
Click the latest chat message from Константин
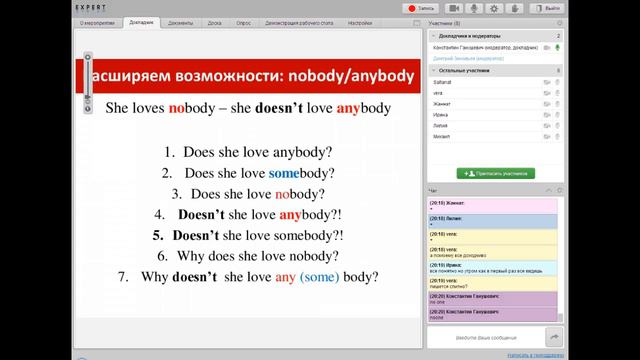pos(493,314)
